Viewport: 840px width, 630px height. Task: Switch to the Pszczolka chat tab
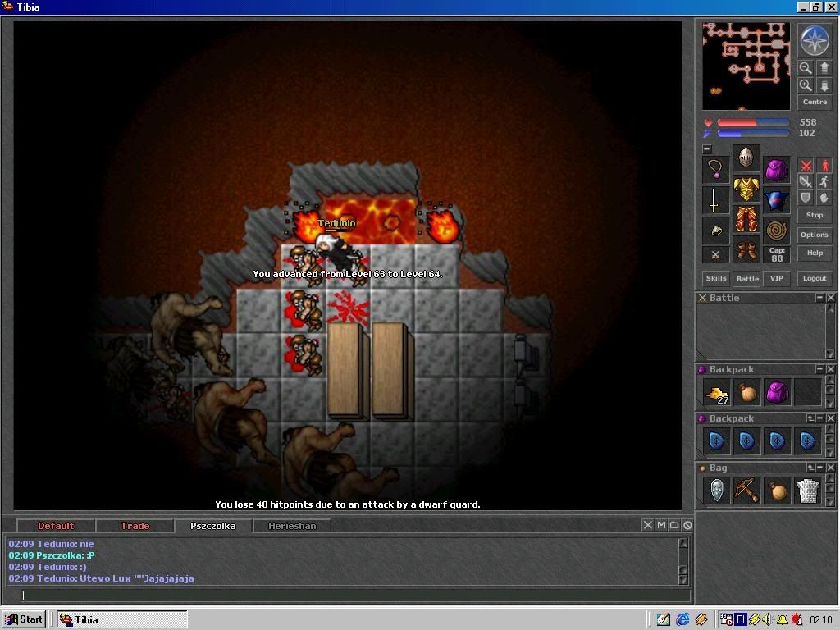[213, 526]
